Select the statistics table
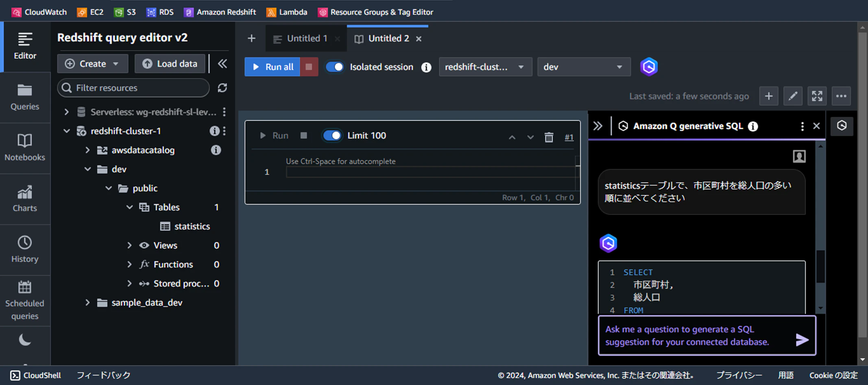 [185, 226]
